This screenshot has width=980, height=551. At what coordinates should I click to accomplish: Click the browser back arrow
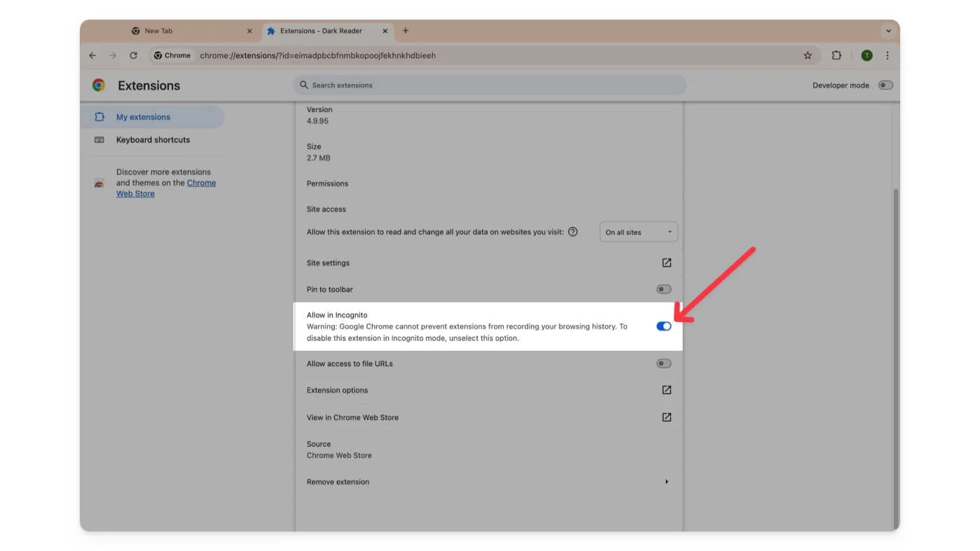point(92,55)
